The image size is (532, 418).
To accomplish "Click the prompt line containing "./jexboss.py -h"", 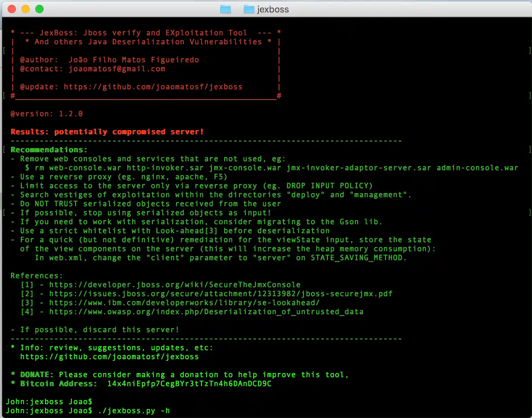I will click(x=88, y=411).
